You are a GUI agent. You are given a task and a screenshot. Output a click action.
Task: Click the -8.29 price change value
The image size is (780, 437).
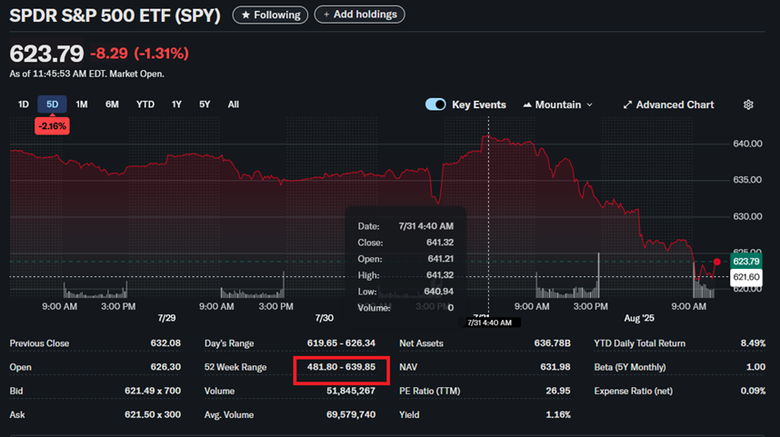tap(109, 53)
